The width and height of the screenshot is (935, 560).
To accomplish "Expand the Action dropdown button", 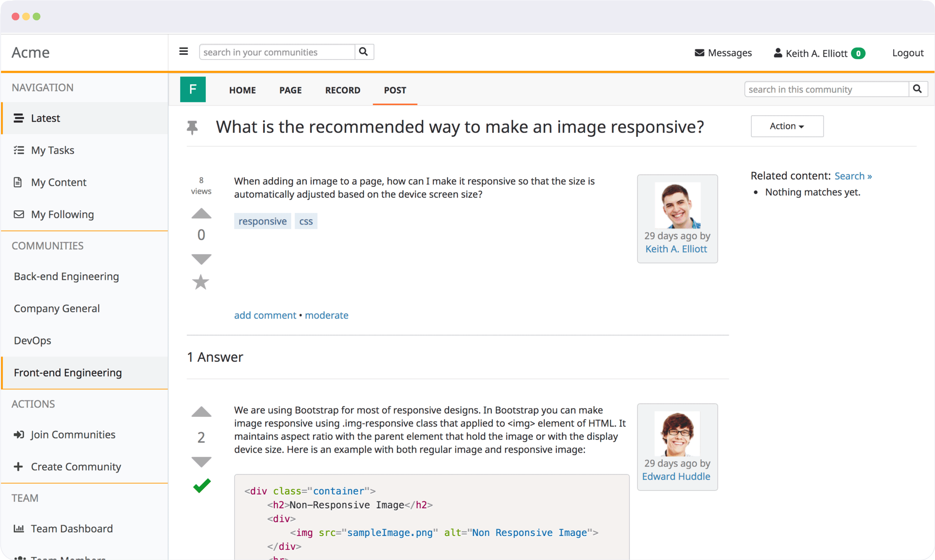I will click(x=786, y=126).
